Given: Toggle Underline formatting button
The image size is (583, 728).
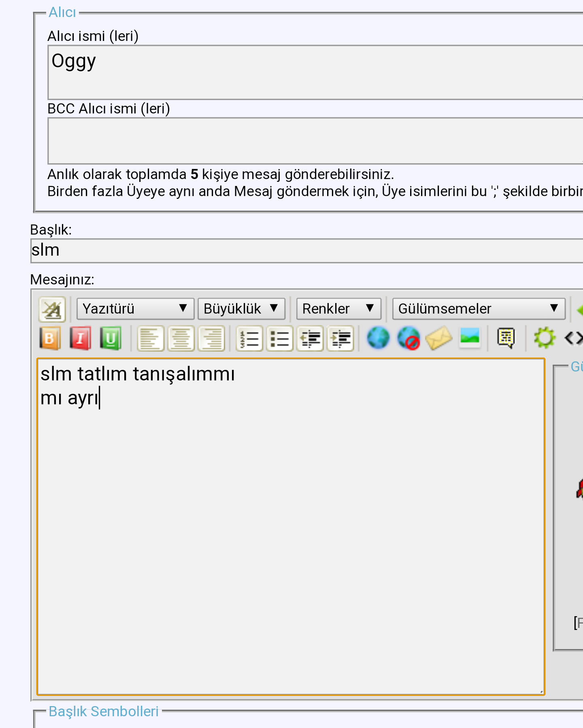Looking at the screenshot, I should click(111, 338).
